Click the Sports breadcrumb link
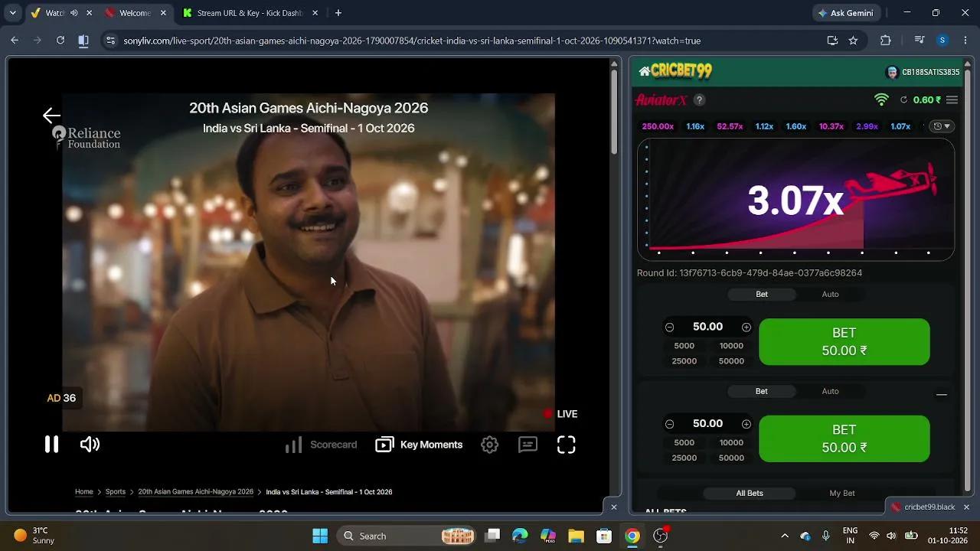980x551 pixels. (x=116, y=492)
